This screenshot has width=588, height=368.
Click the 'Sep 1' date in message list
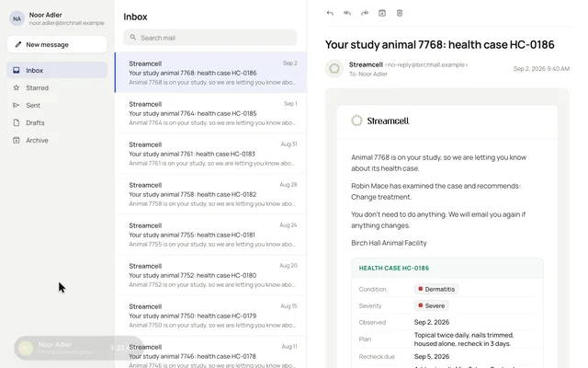pyautogui.click(x=290, y=104)
